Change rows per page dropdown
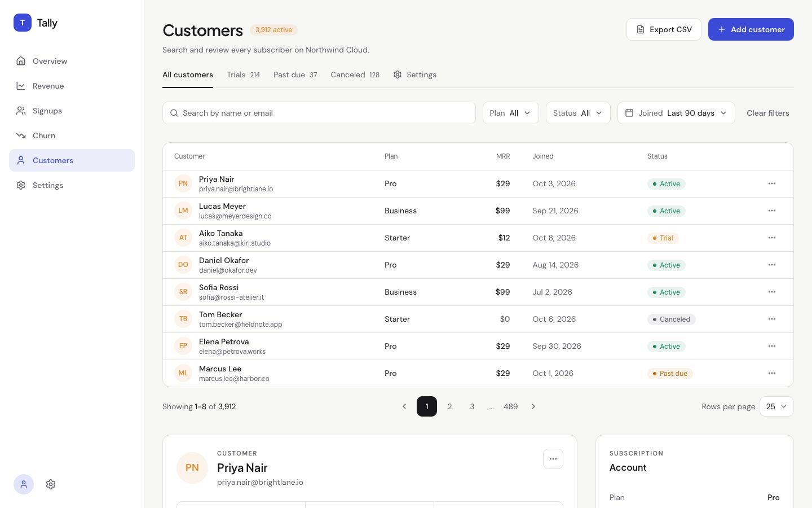This screenshot has width=812, height=508. (776, 406)
